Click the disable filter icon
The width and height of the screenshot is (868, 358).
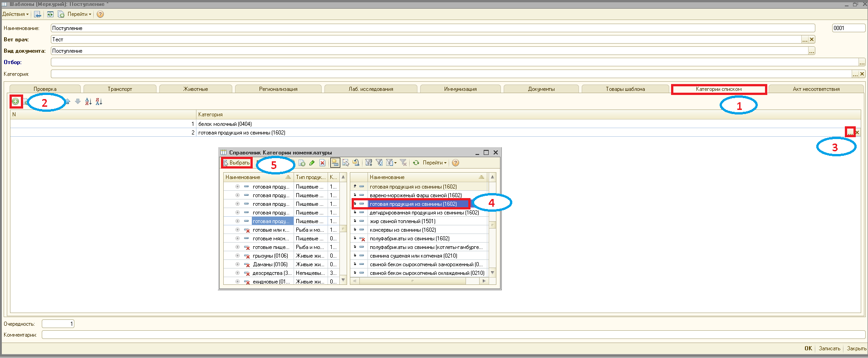click(403, 163)
